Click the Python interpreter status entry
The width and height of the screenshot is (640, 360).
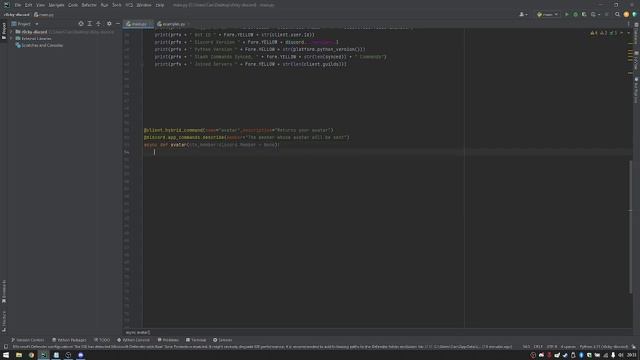click(603, 347)
